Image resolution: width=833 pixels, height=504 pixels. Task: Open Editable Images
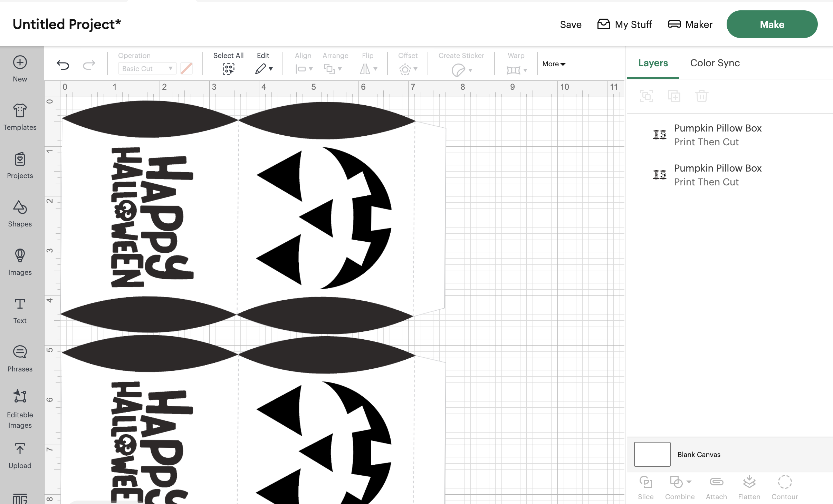(20, 409)
